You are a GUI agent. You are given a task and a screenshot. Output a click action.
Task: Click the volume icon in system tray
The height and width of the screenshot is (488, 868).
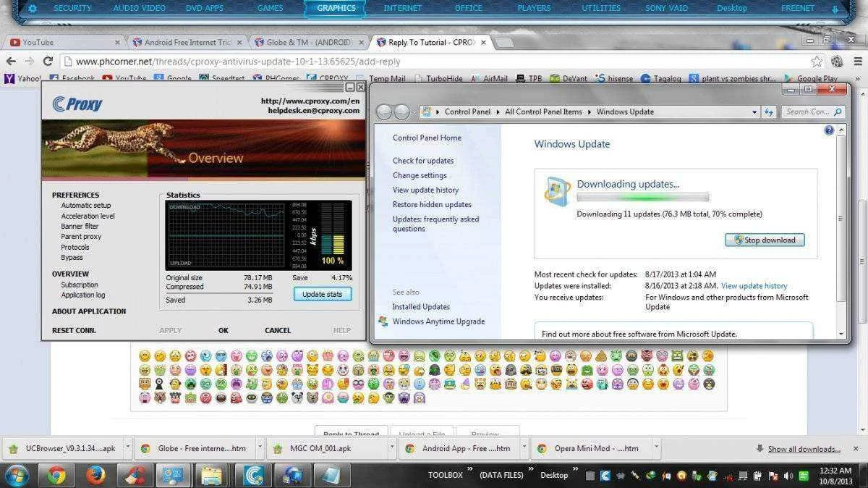coord(790,476)
